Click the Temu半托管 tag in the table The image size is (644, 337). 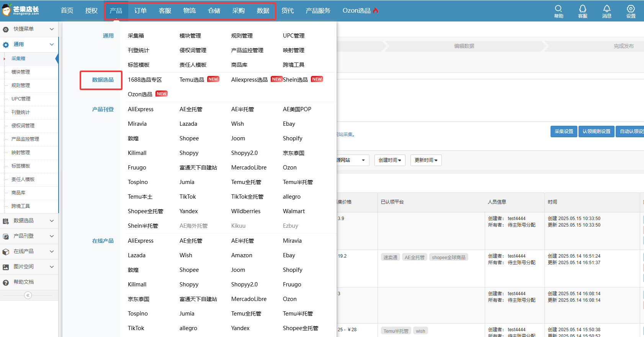[x=396, y=331]
